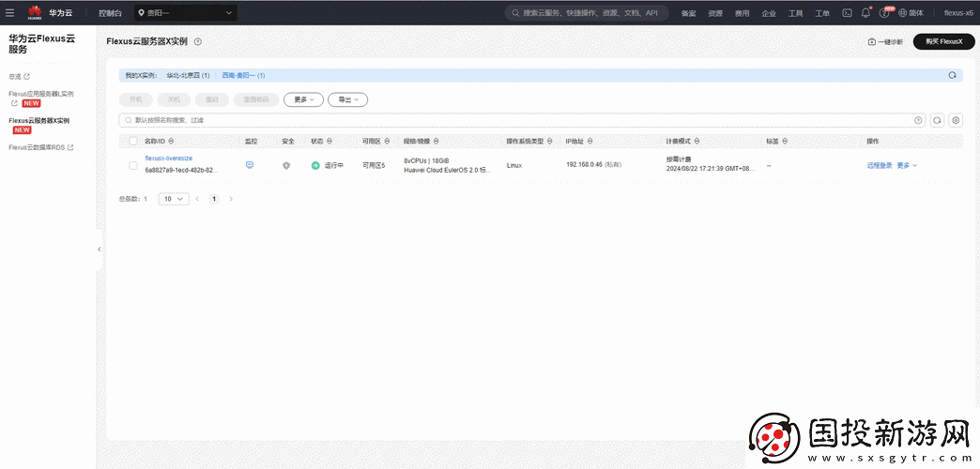This screenshot has width=980, height=469.
Task: Select all instances with the header checkbox
Action: [133, 141]
